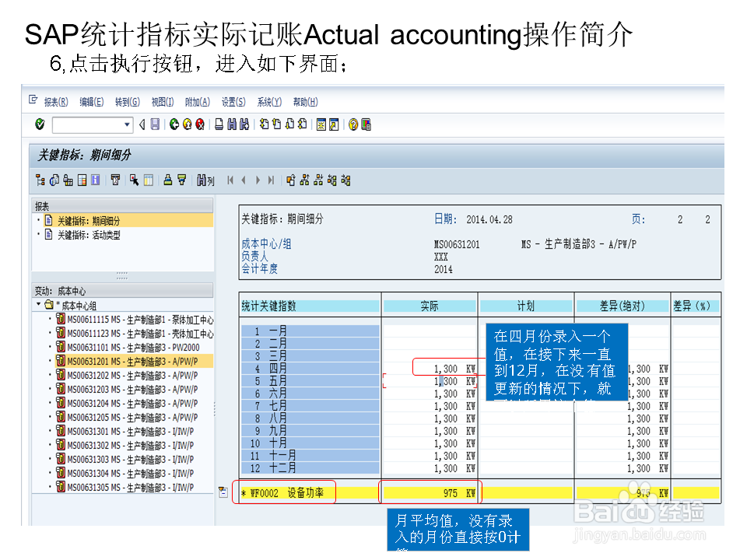The height and width of the screenshot is (560, 747).
Task: Click the previous-column navigation arrow
Action: click(244, 180)
